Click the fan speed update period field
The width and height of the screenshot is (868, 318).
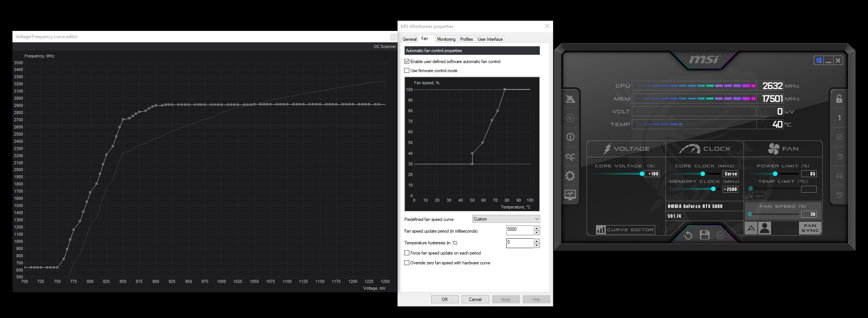(520, 230)
